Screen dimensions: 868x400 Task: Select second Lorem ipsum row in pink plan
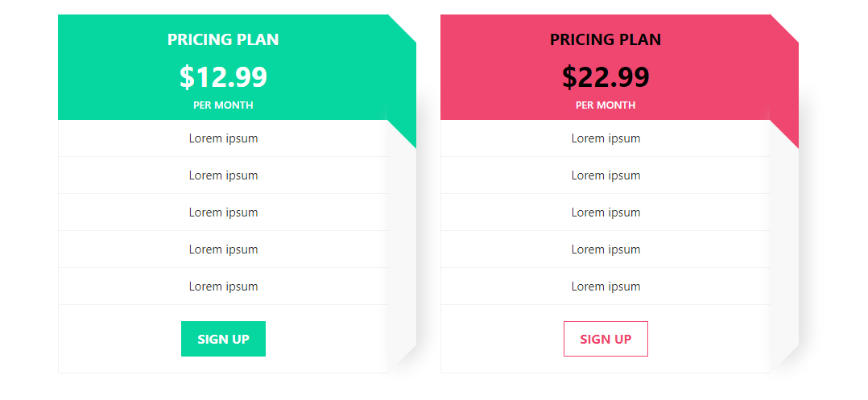point(606,175)
